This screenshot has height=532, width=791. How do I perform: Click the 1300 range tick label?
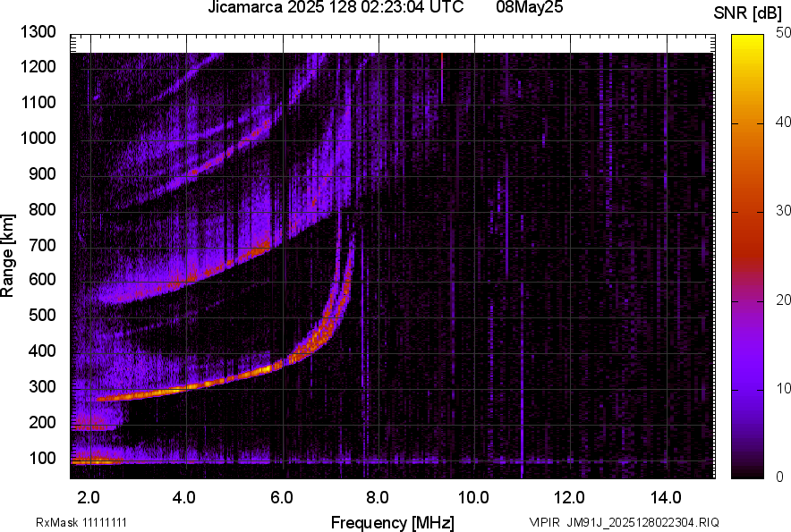tap(38, 32)
